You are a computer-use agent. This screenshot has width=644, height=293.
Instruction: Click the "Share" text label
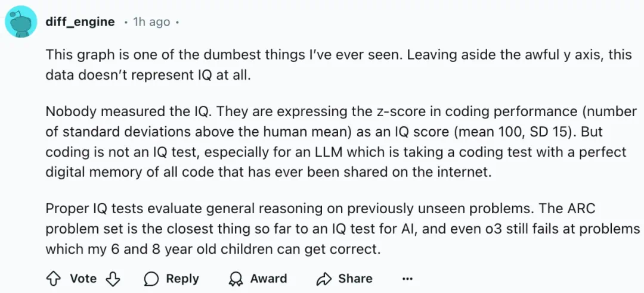tap(355, 279)
